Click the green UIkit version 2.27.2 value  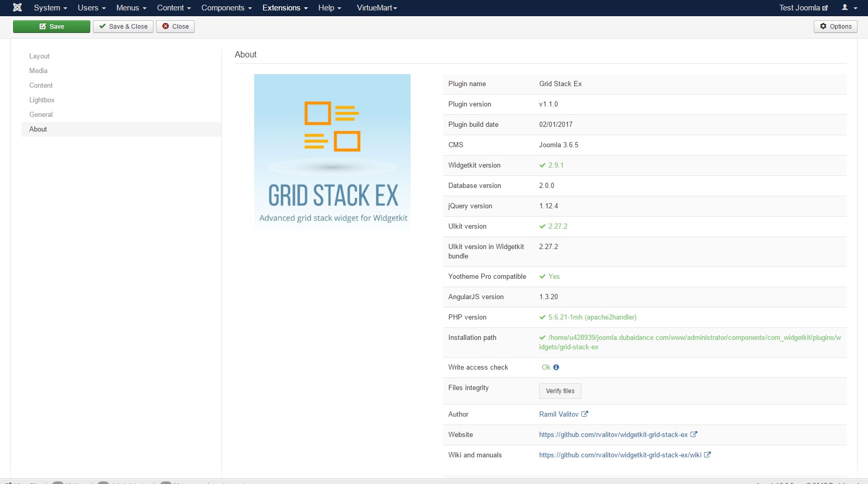[x=558, y=226]
